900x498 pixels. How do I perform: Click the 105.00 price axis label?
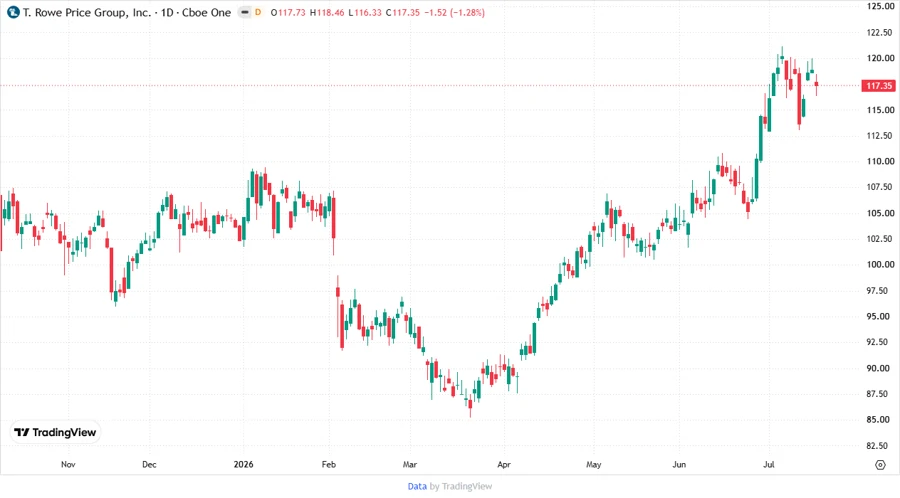pyautogui.click(x=880, y=213)
